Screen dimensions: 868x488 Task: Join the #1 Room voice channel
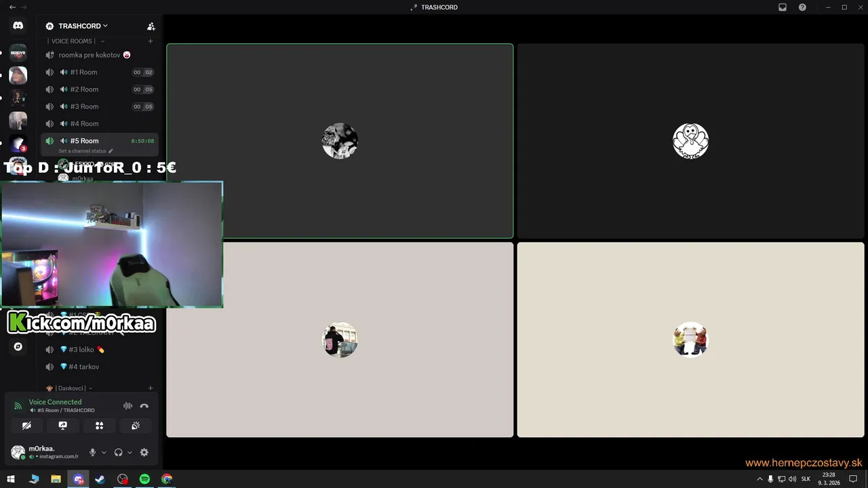[100, 72]
